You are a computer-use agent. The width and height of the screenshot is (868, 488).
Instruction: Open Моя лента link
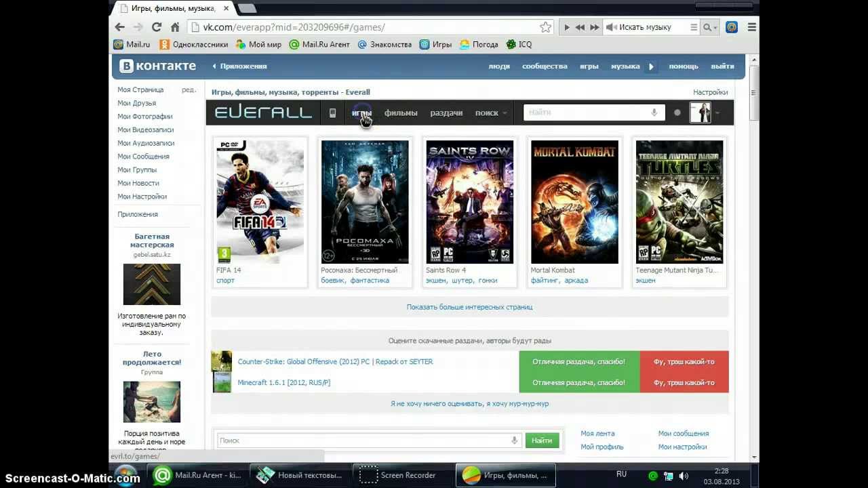click(597, 434)
